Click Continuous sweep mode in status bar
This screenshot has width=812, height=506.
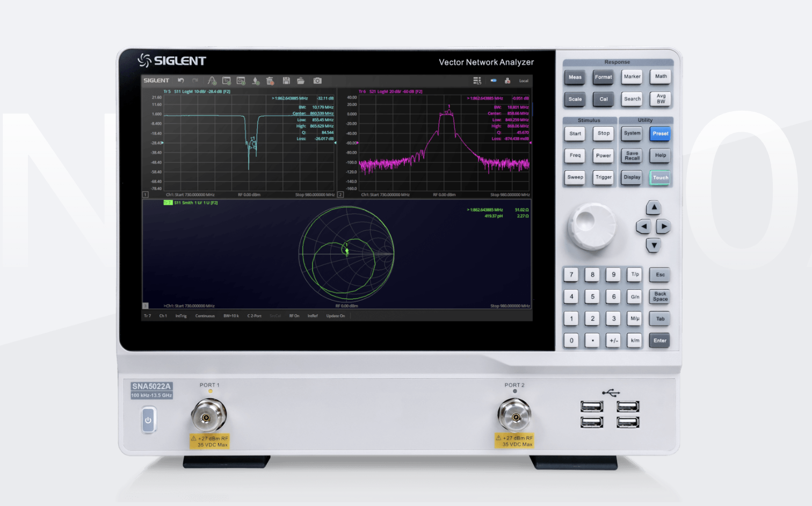click(x=205, y=316)
